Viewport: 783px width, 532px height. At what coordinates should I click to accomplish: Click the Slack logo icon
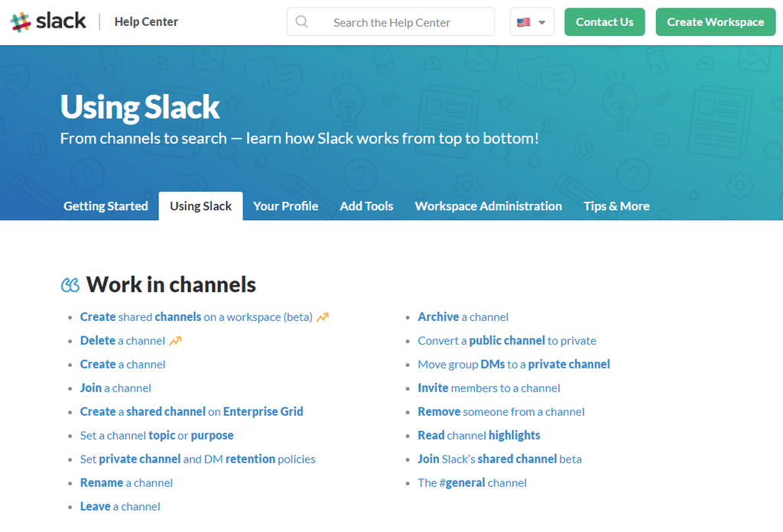pos(21,22)
